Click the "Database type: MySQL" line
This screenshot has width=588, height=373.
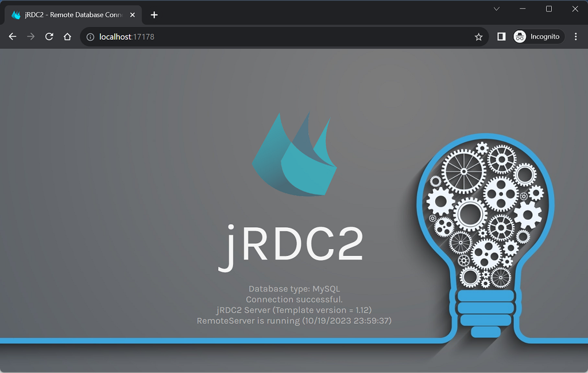(294, 289)
